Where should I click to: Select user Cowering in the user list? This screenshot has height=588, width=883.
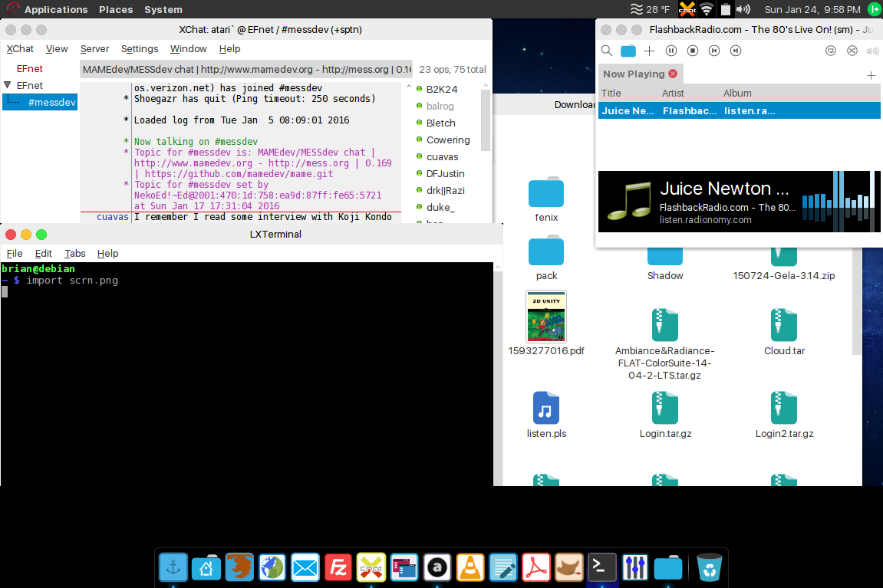click(x=448, y=140)
